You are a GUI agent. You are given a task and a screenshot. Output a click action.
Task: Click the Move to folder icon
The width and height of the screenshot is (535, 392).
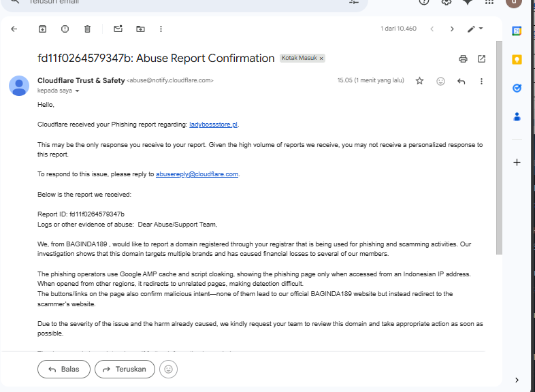140,29
